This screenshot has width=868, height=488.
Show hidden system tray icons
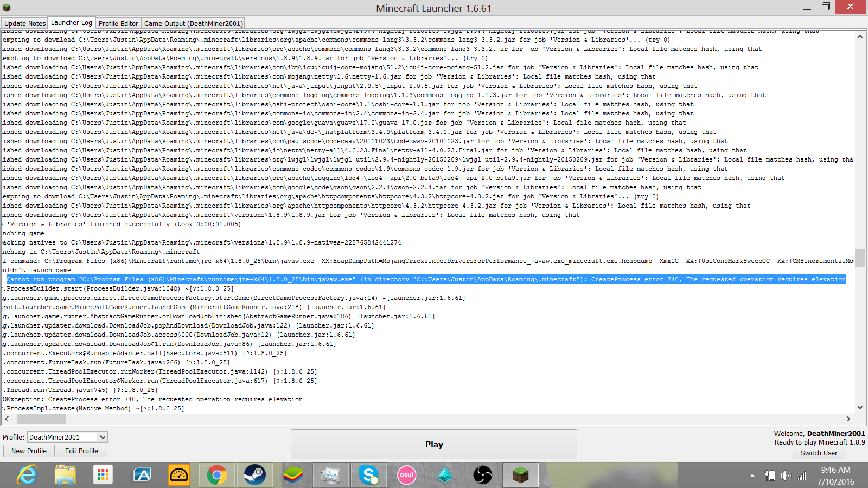click(x=752, y=476)
